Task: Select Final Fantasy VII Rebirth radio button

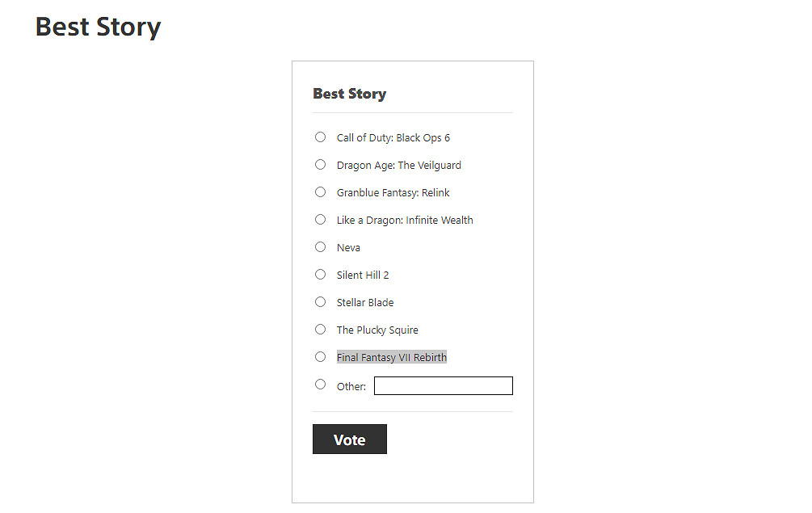Action: click(320, 357)
